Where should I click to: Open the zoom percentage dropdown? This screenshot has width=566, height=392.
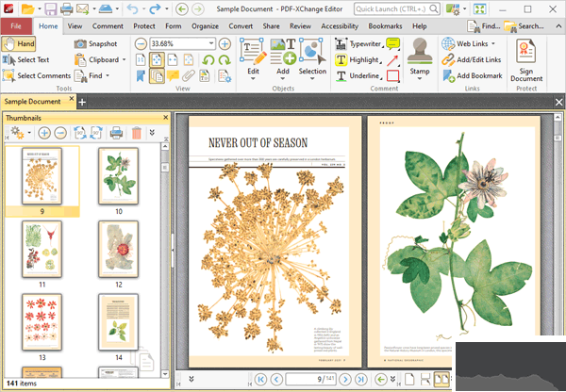click(209, 43)
